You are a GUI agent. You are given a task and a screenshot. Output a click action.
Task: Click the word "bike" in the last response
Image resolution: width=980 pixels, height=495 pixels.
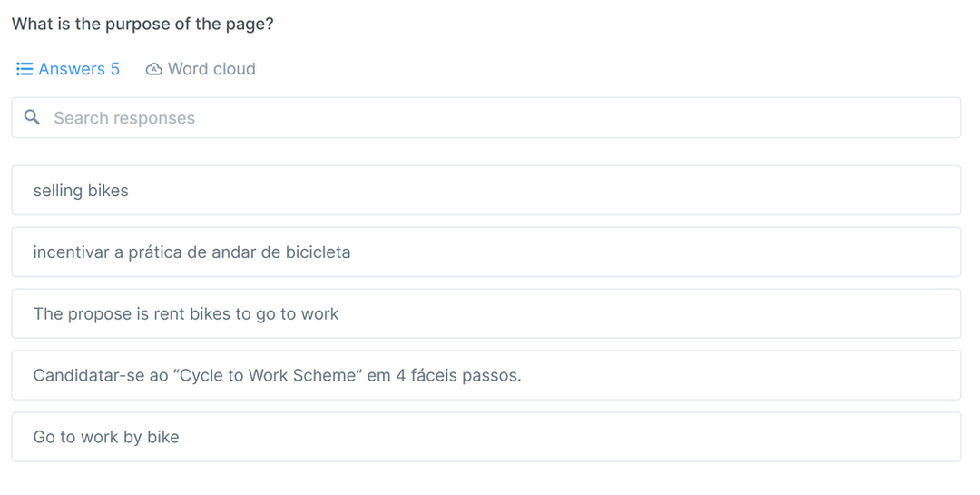point(163,437)
